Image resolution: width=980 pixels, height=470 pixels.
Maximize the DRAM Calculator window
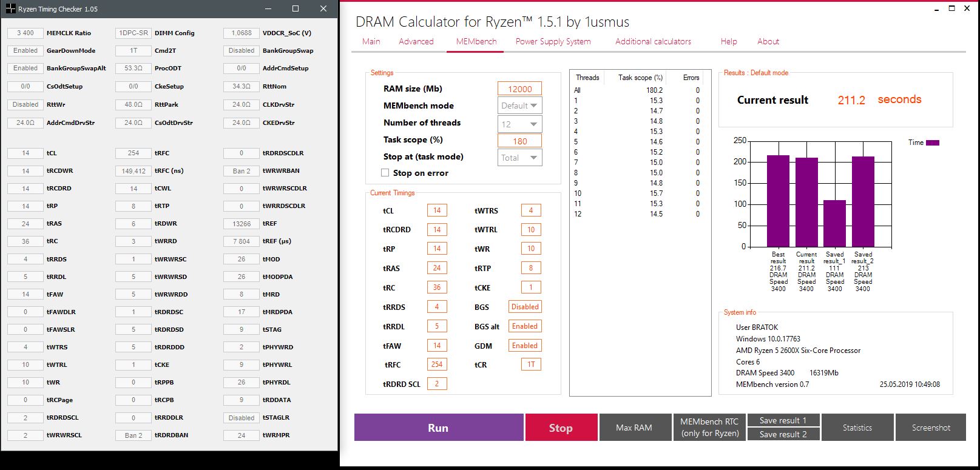(951, 8)
